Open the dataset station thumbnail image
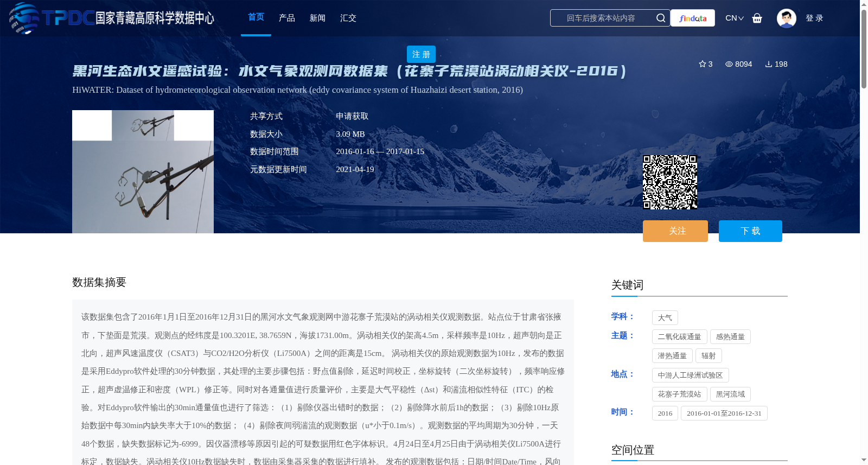 (143, 171)
